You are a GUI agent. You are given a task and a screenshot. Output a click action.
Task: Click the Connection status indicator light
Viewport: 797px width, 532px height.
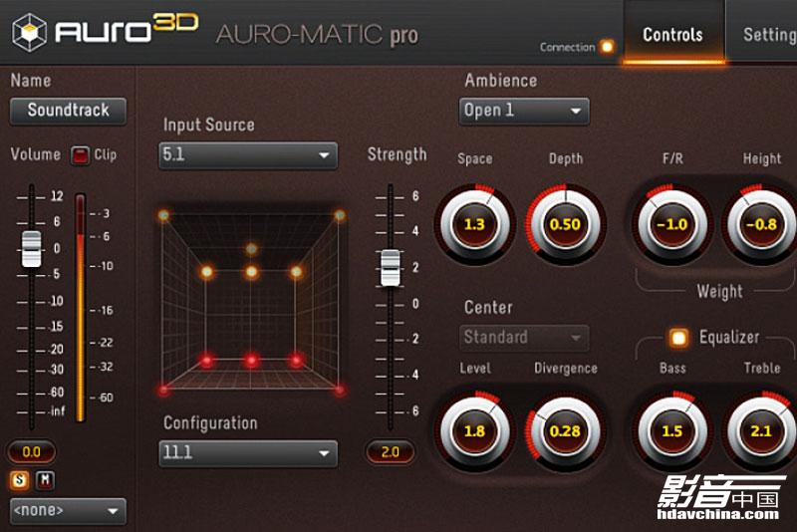[607, 47]
